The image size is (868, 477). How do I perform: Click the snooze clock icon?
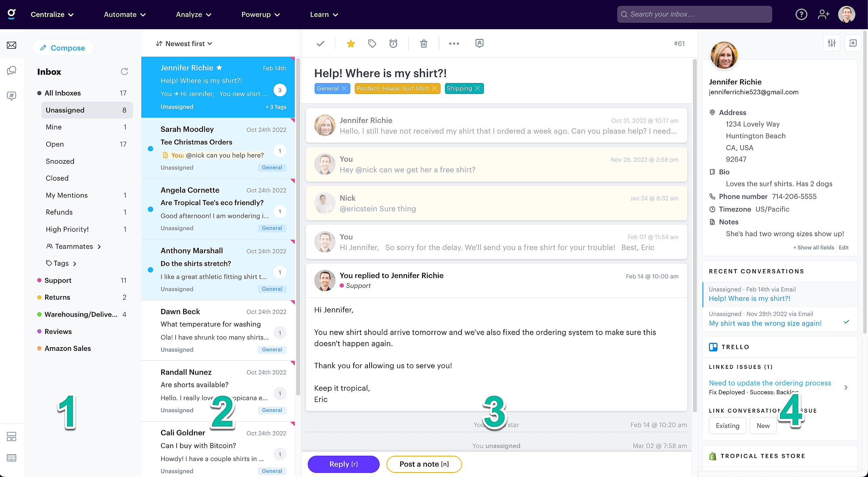tap(393, 43)
